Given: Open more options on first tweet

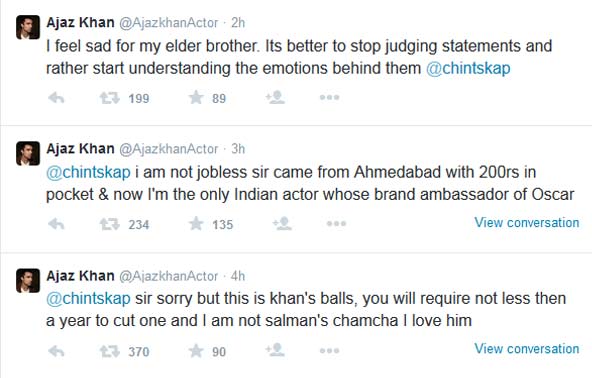Looking at the screenshot, I should pos(329,97).
